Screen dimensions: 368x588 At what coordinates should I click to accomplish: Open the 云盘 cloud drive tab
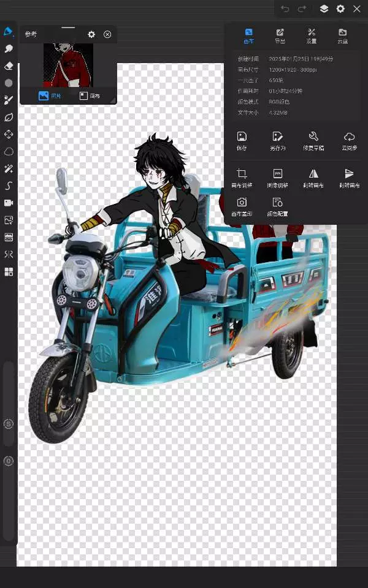(342, 36)
